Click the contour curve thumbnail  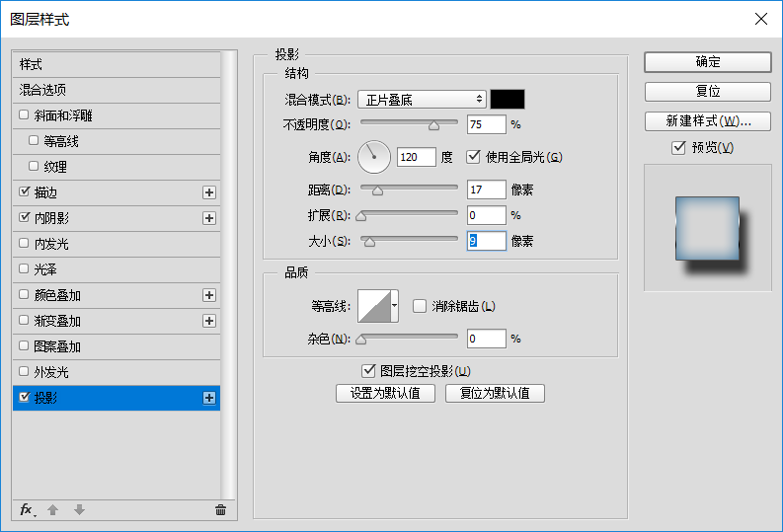(374, 305)
